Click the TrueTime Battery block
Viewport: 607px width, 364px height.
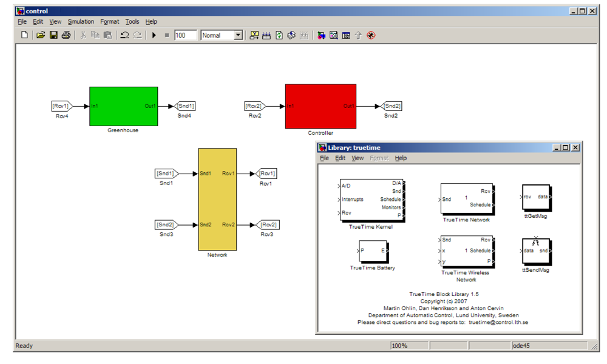tap(373, 251)
